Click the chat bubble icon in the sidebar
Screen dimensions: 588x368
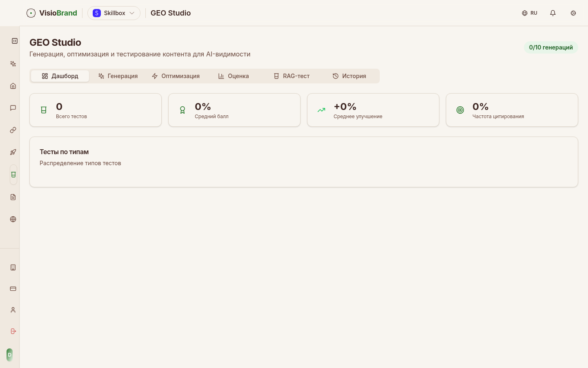coord(13,108)
